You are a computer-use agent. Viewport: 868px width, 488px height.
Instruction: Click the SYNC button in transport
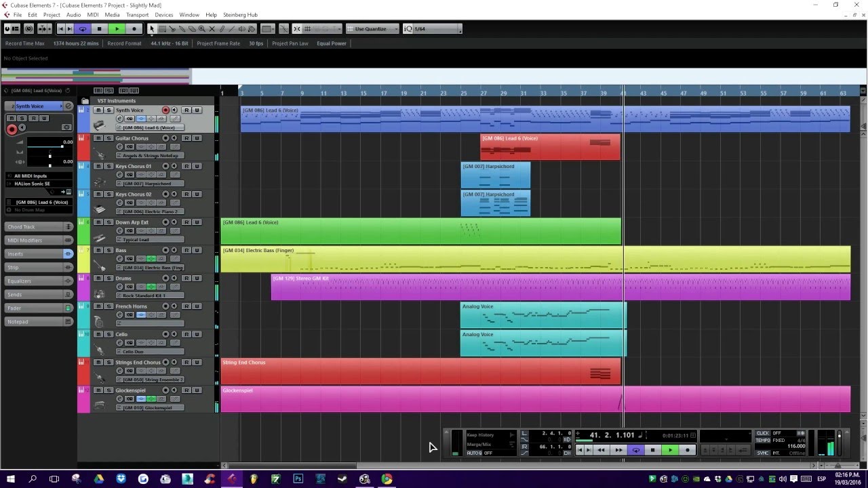coord(763,453)
